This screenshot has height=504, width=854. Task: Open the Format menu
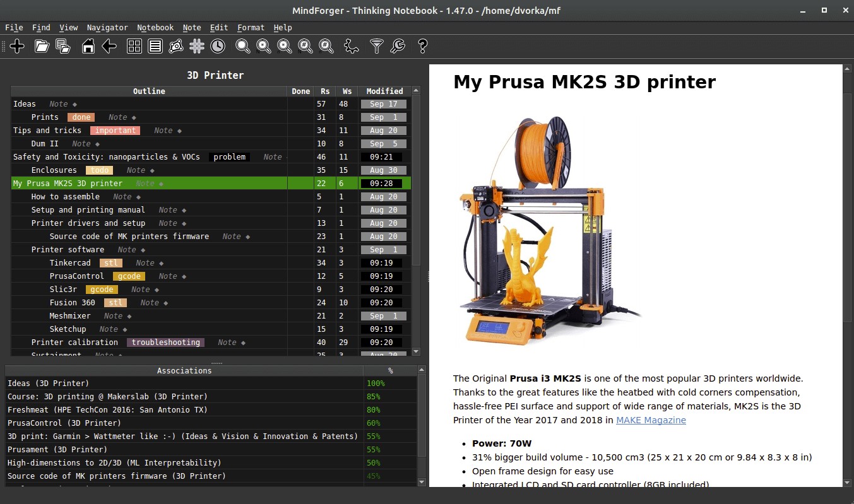pos(251,28)
